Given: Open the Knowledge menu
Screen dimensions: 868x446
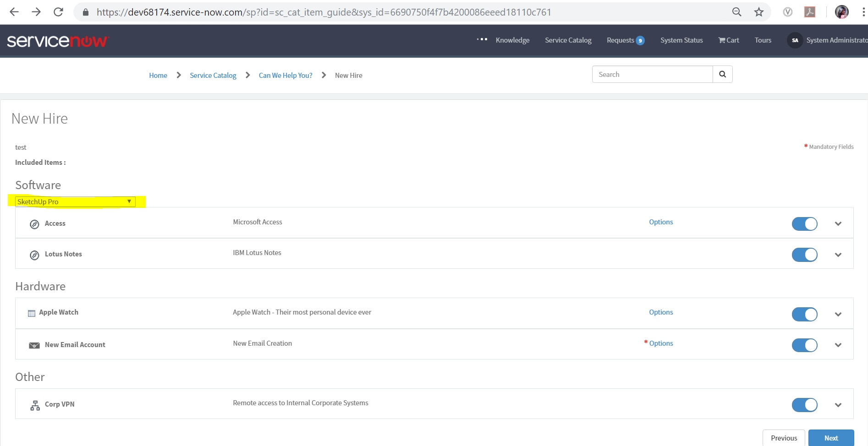Looking at the screenshot, I should pos(512,40).
